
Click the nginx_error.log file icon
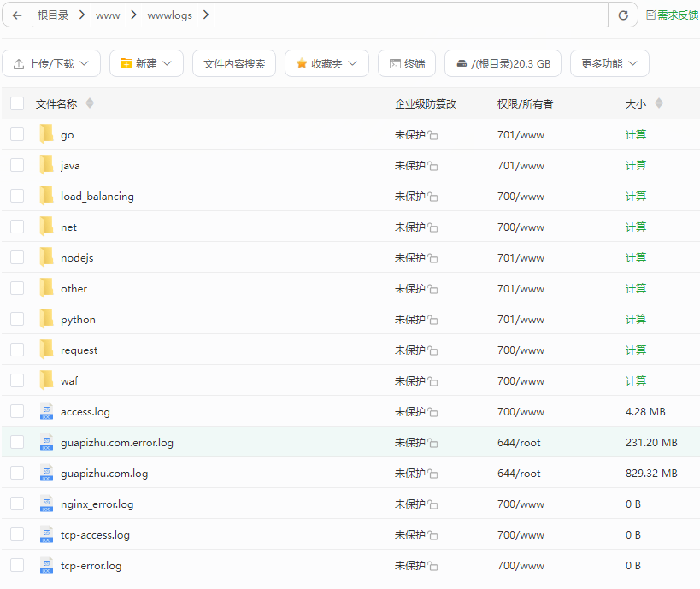pyautogui.click(x=46, y=504)
